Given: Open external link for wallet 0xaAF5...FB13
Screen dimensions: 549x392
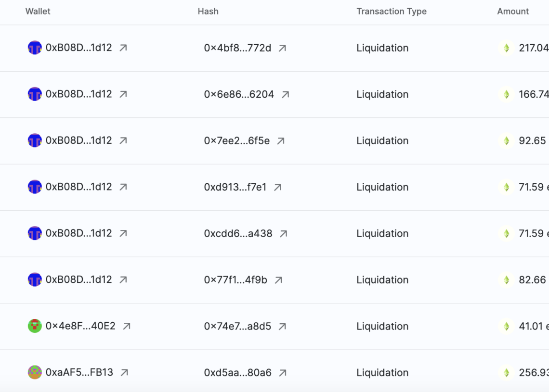Looking at the screenshot, I should pyautogui.click(x=124, y=372).
